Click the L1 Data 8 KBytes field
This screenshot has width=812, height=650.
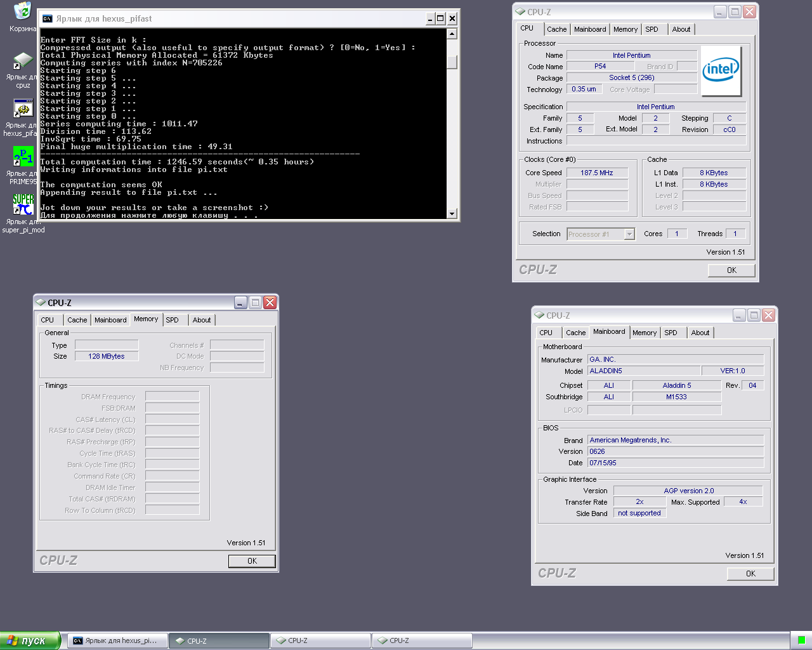click(x=714, y=173)
